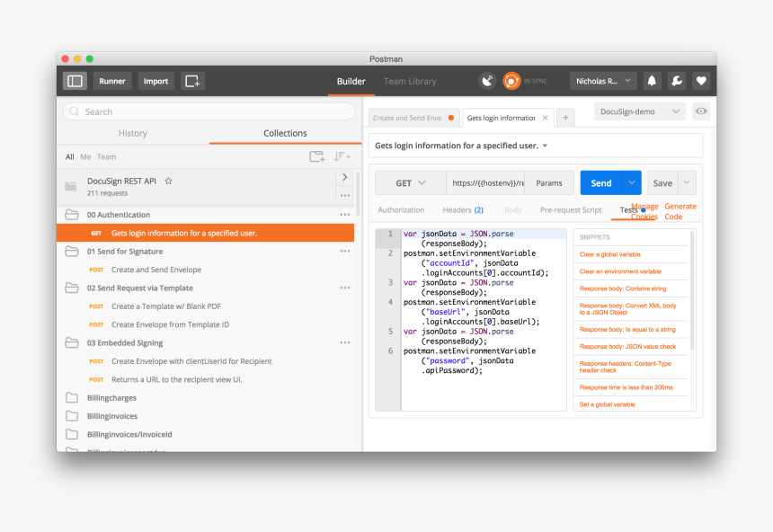Add a new request tab with plus
This screenshot has width=773, height=532.
[565, 118]
